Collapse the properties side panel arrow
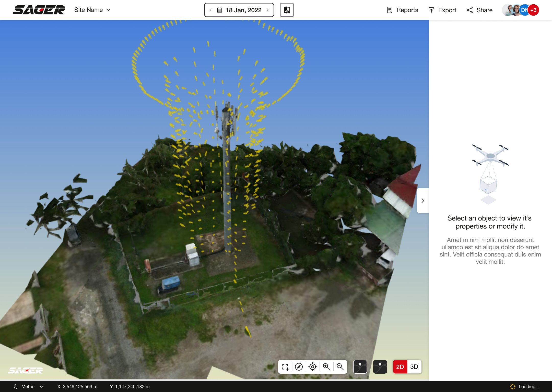The image size is (552, 392). point(423,201)
